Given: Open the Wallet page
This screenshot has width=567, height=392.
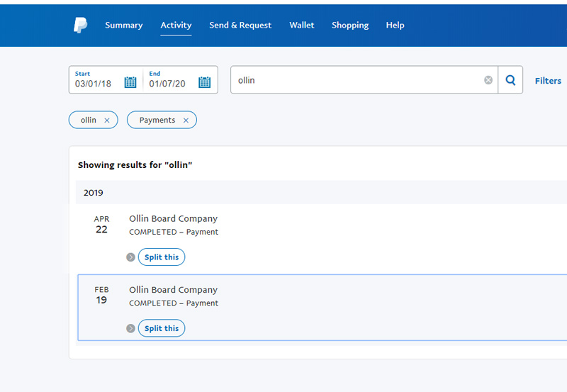Looking at the screenshot, I should 302,25.
